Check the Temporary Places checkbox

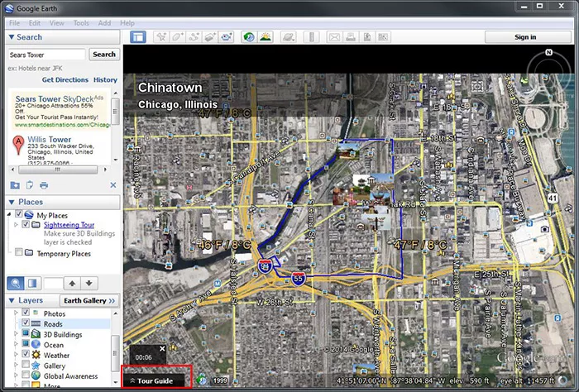[19, 252]
